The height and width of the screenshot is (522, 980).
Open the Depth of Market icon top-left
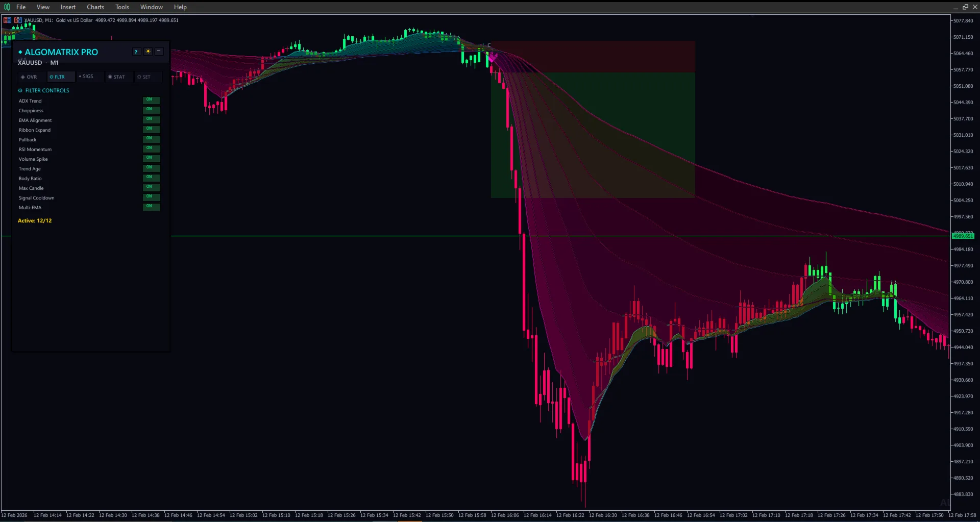[7, 20]
